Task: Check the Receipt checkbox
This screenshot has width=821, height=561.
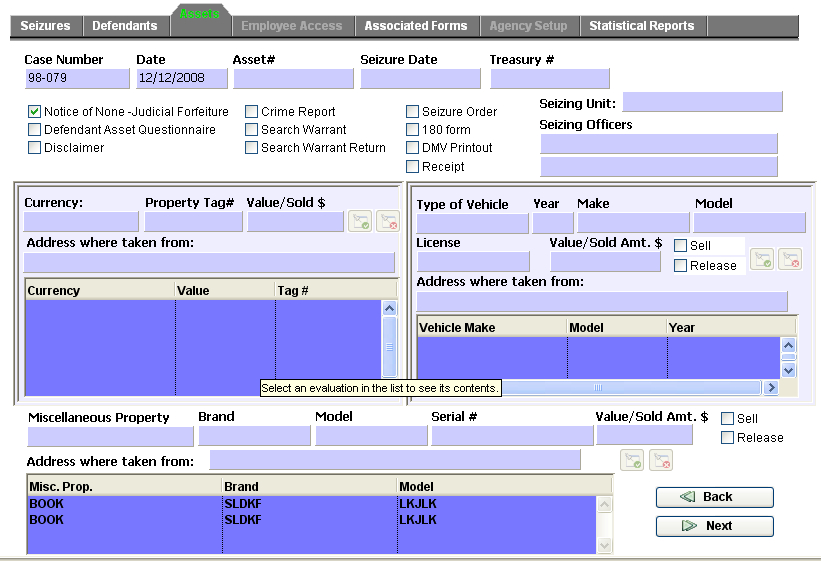Action: point(413,167)
